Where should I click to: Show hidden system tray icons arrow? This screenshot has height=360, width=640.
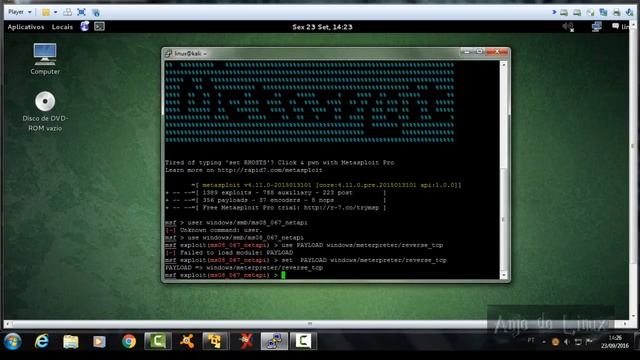[x=544, y=342]
